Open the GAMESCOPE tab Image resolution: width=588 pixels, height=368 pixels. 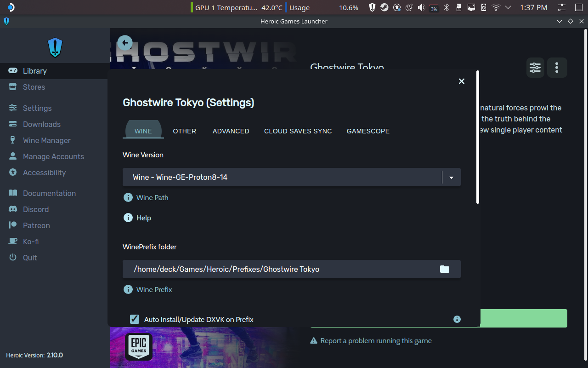pyautogui.click(x=368, y=131)
